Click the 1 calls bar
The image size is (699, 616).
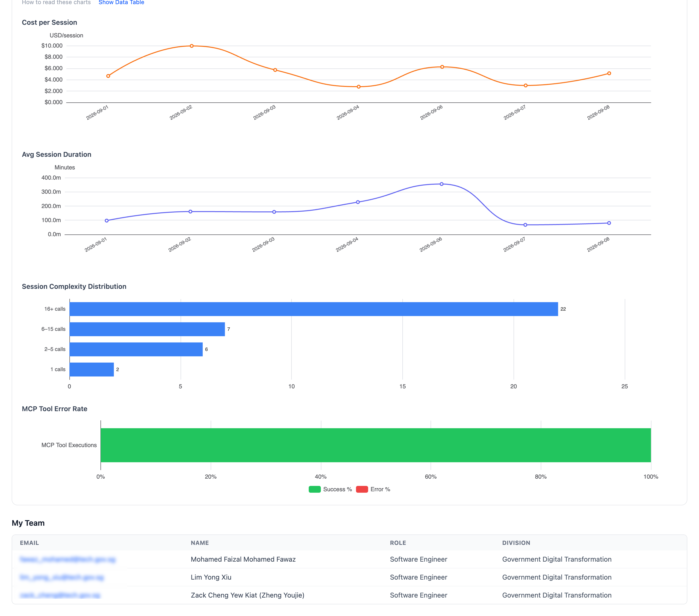pyautogui.click(x=92, y=370)
